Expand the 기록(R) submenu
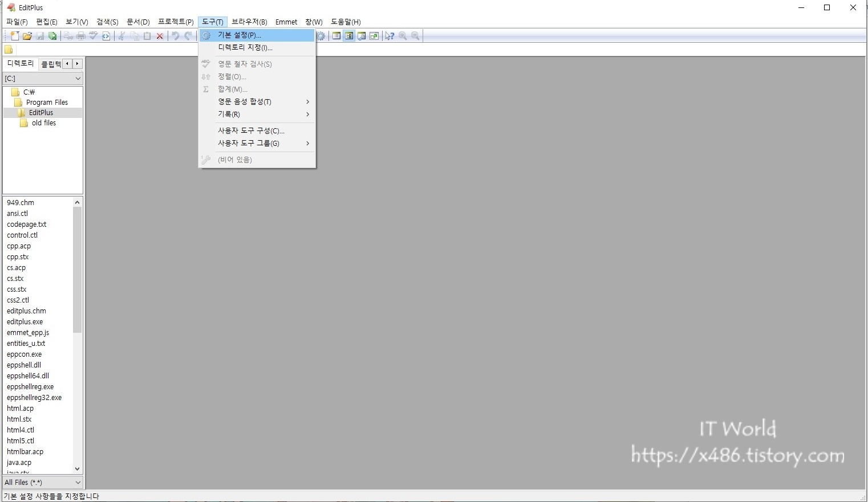 point(257,114)
